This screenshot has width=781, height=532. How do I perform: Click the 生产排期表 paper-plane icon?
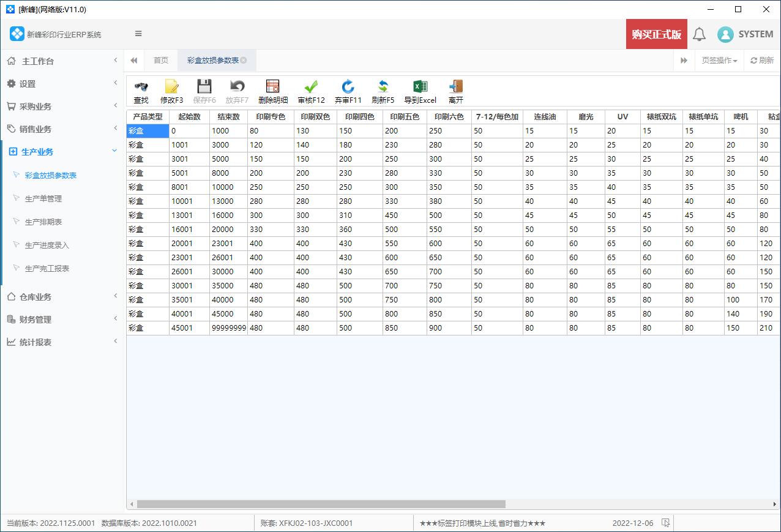pos(17,222)
